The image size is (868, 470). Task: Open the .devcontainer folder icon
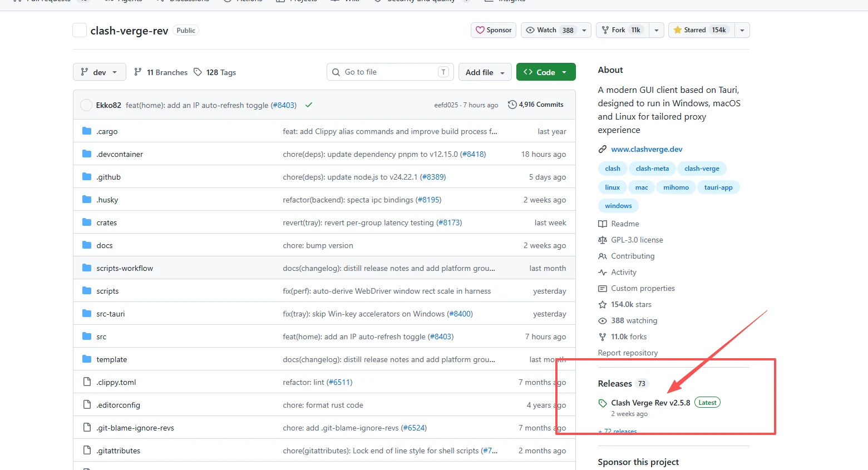coord(87,154)
